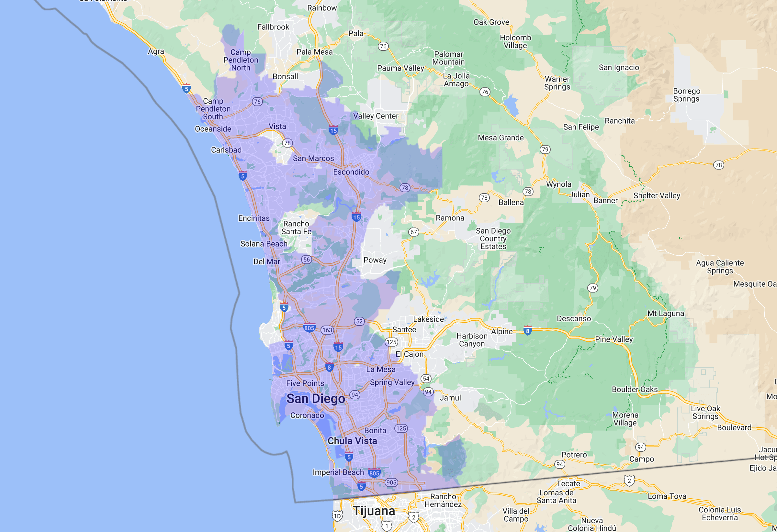777x532 pixels.
Task: Click the Route 56 shield near Del Mar
Action: pos(306,260)
